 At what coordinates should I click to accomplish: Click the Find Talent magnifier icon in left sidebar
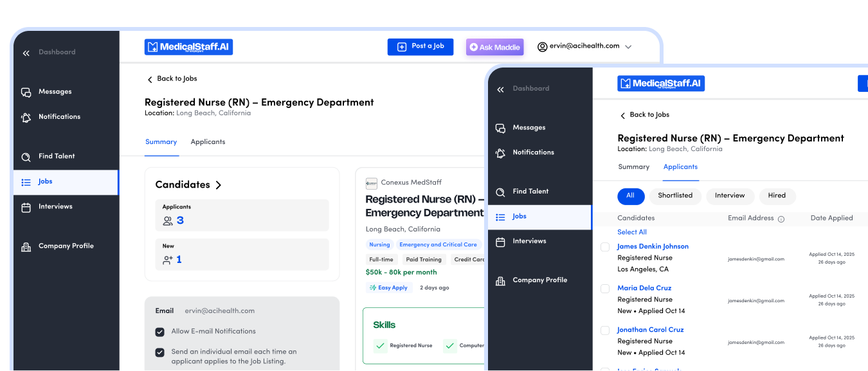coord(26,156)
